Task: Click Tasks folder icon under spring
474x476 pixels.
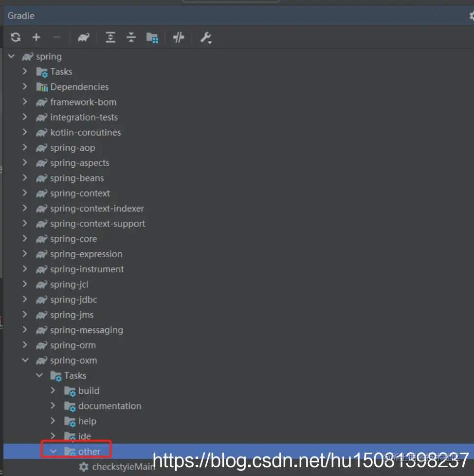Action: coord(42,72)
